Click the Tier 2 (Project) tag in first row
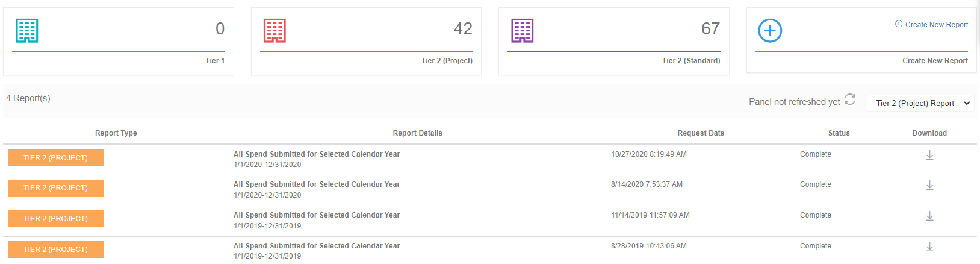 [55, 158]
